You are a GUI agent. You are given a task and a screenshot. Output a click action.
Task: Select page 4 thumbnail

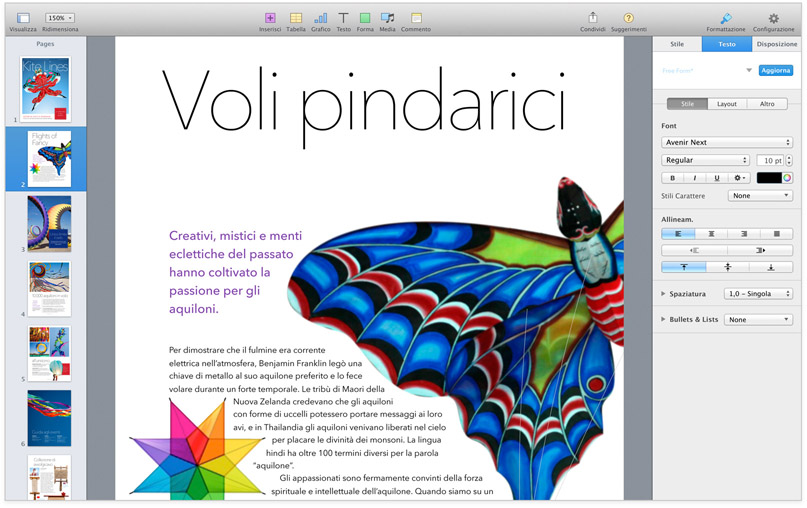(x=49, y=289)
